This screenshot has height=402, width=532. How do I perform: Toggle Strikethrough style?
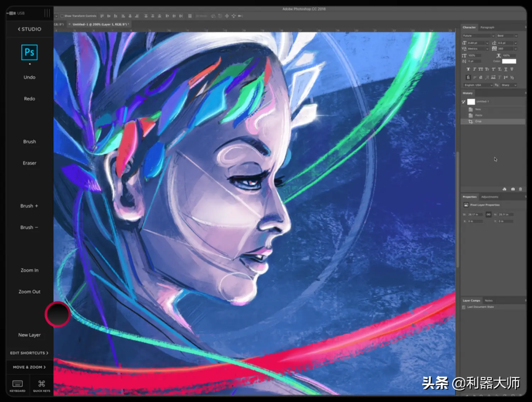[x=512, y=69]
